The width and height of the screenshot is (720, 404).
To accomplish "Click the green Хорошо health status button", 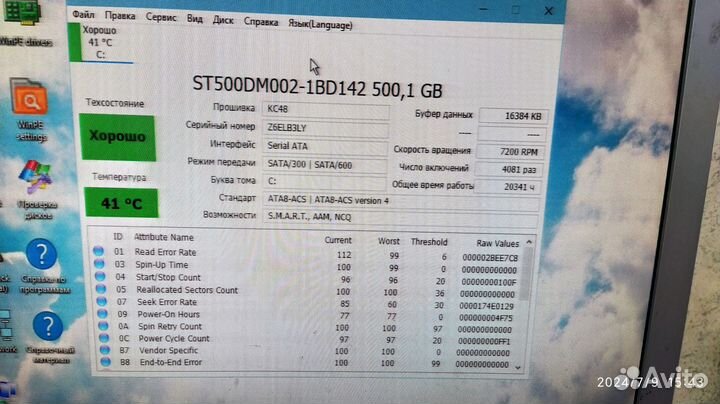I will tap(118, 137).
